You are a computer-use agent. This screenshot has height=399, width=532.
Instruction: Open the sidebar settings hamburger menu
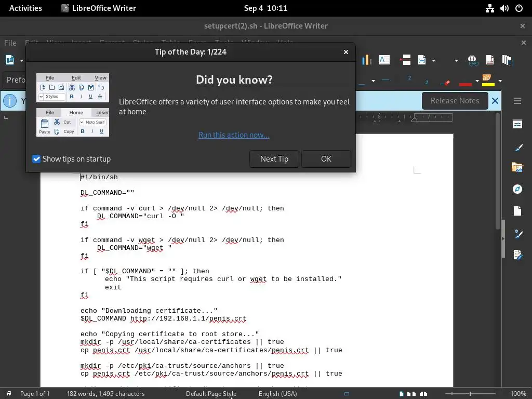pos(517,101)
